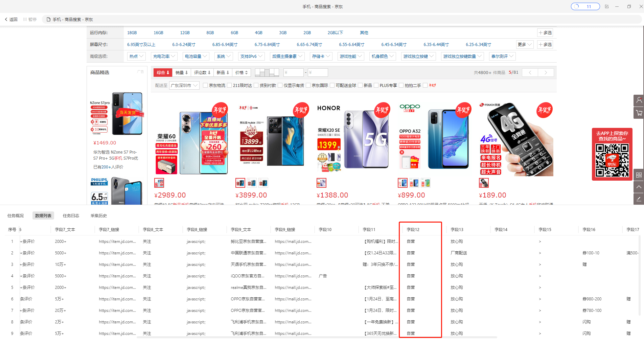Click the task progress indicator showing 11
The width and height of the screenshot is (644, 342).
coord(585,6)
